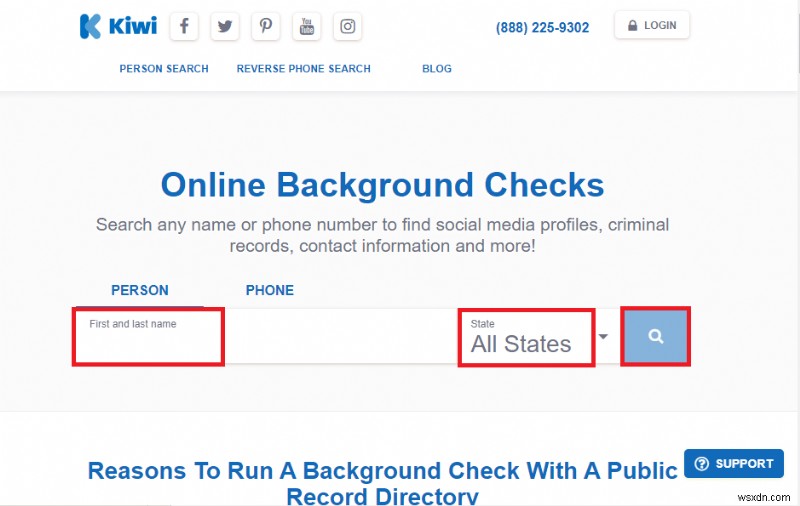800x506 pixels.
Task: Click the Online Background Checks heading
Action: point(383,185)
